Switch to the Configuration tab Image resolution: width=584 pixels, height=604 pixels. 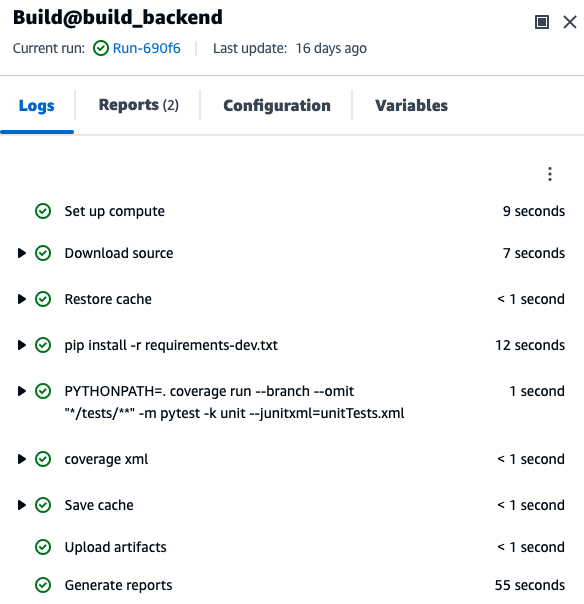pos(277,106)
